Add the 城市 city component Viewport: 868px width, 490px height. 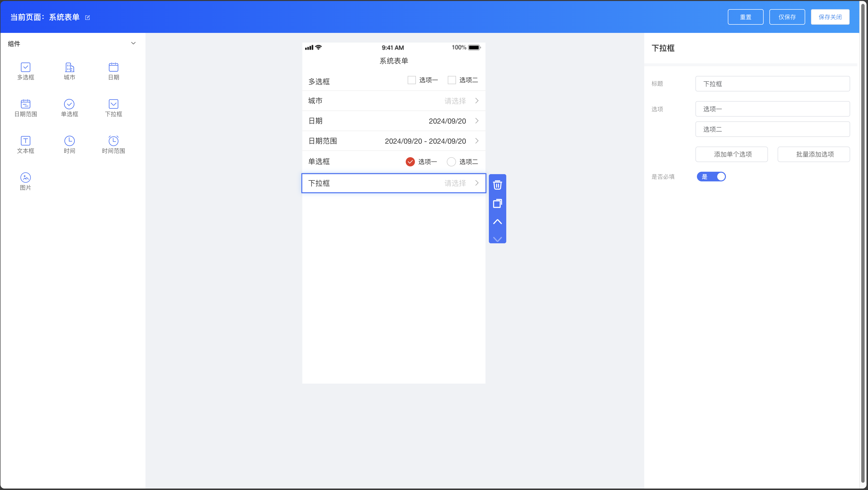click(x=69, y=71)
